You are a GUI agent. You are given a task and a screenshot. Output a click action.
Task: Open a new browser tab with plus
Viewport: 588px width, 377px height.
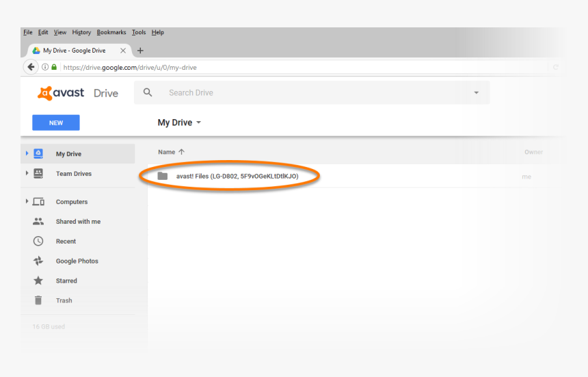pos(140,51)
